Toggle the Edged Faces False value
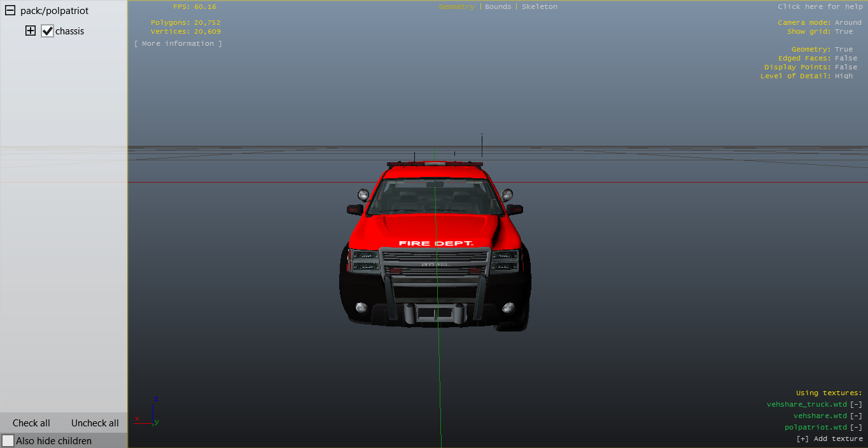868x448 pixels. (846, 59)
